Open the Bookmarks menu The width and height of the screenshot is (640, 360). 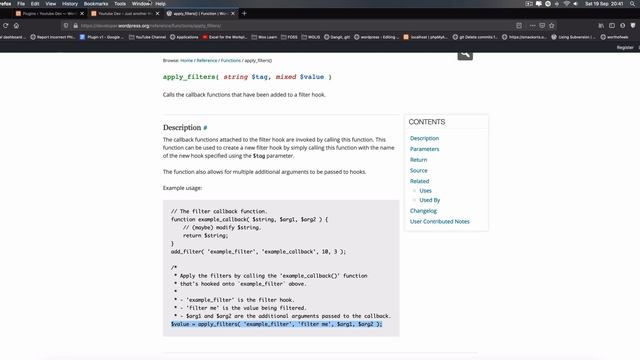(x=96, y=4)
